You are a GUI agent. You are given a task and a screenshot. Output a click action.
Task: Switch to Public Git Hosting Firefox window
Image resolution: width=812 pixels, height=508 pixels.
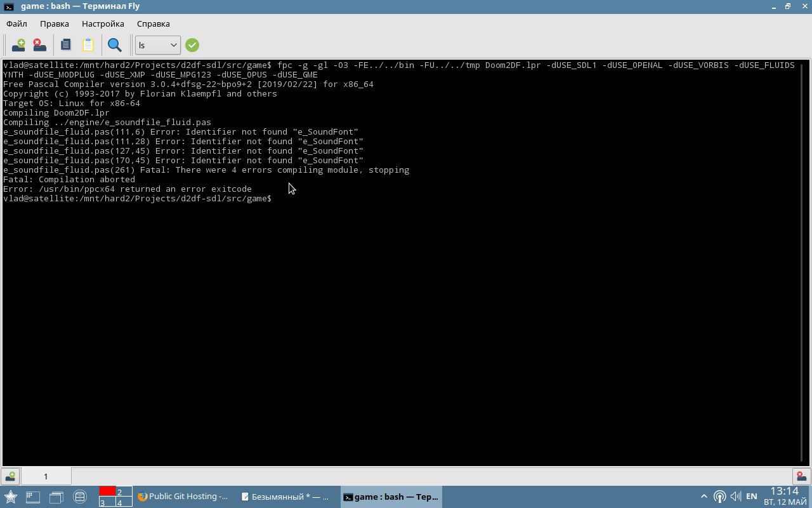[183, 497]
